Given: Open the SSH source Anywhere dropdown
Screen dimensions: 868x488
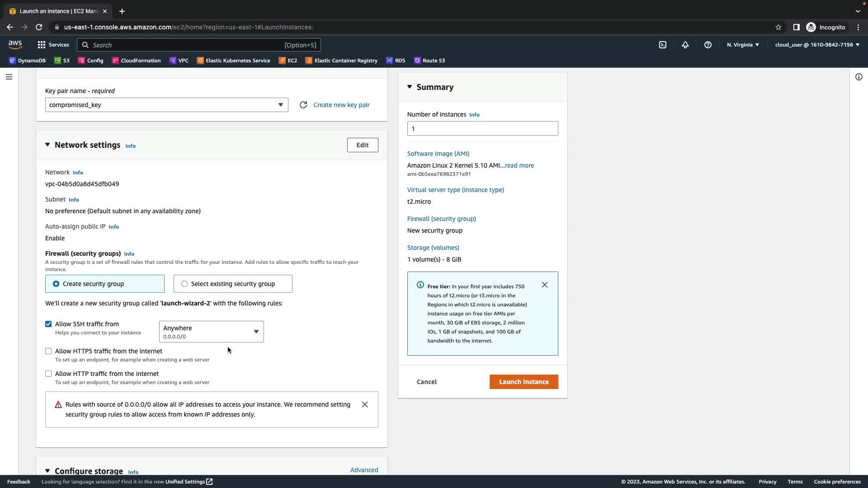Looking at the screenshot, I should point(211,332).
